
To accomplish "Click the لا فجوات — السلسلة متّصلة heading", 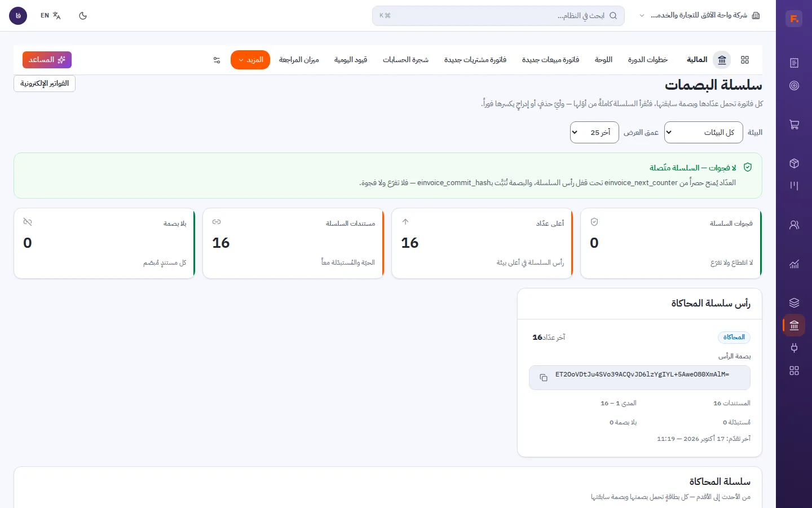I will (x=693, y=168).
